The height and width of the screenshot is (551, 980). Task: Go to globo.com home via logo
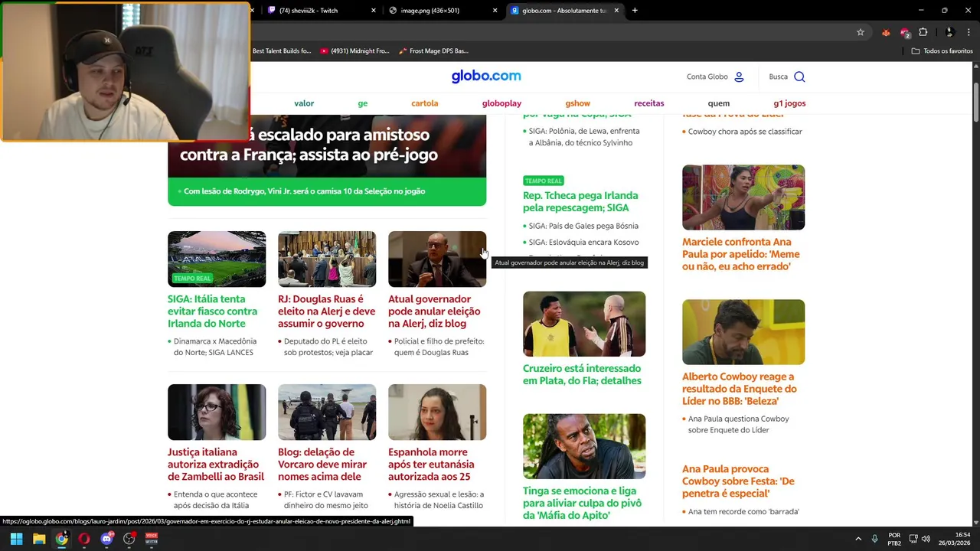click(486, 76)
